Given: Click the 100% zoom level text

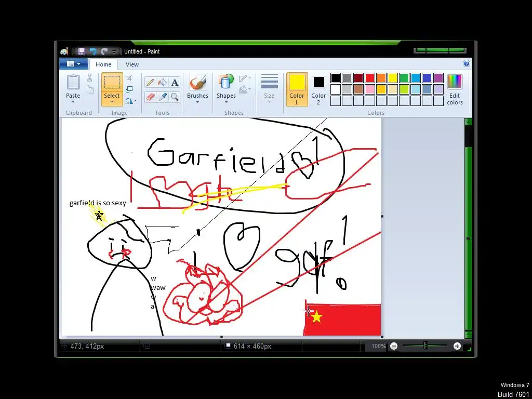Looking at the screenshot, I should tap(378, 346).
